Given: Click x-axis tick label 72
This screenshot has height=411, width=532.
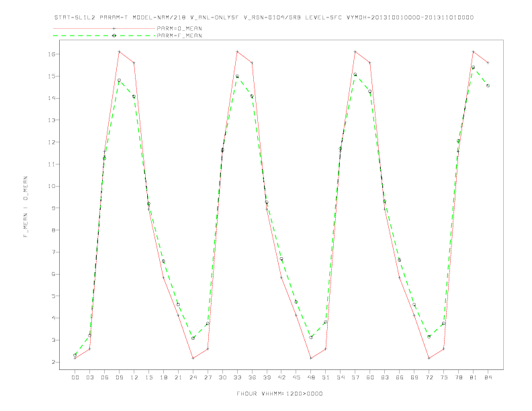Looking at the screenshot, I should click(429, 377).
